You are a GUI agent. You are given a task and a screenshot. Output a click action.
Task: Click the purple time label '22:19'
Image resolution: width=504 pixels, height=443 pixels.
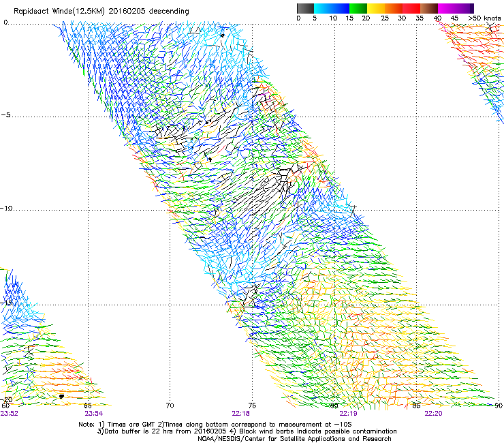coord(348,414)
